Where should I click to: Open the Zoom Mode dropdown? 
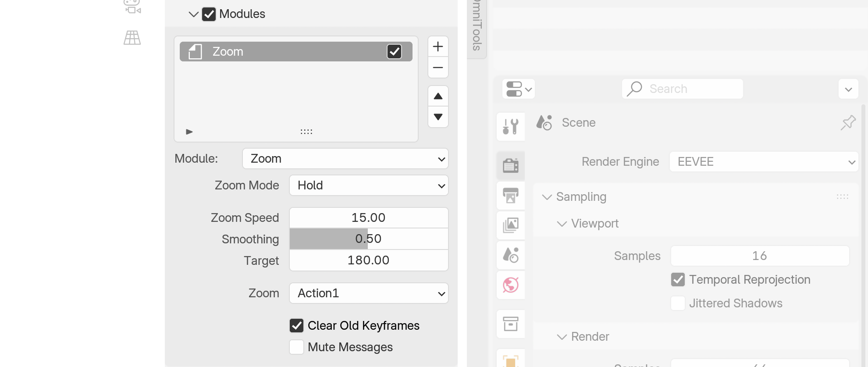pos(369,185)
